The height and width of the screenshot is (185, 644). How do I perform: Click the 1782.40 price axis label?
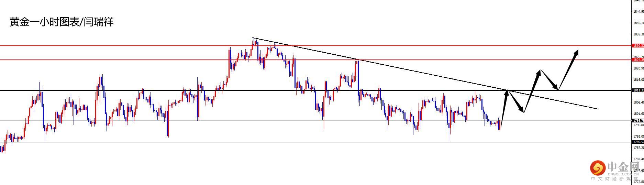click(639, 159)
